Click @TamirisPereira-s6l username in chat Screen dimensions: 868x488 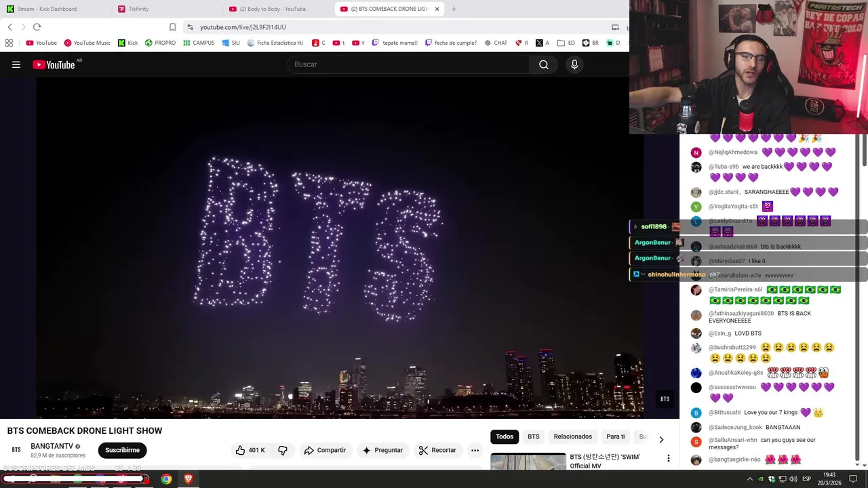coord(735,289)
